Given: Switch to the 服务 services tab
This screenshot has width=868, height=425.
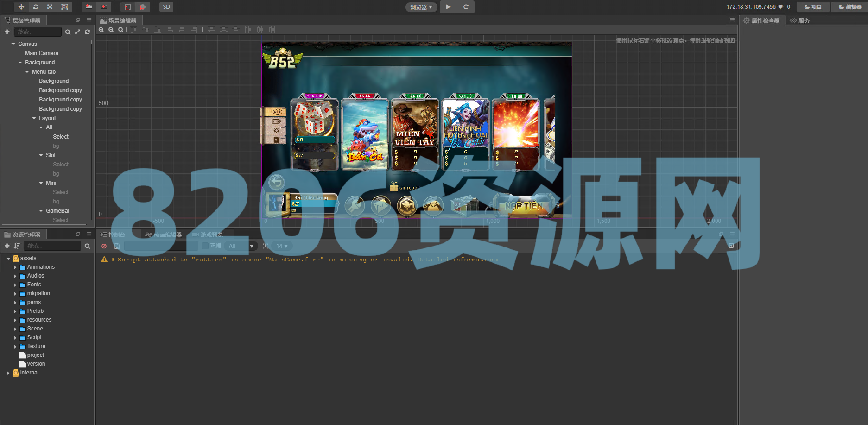Looking at the screenshot, I should coord(800,21).
